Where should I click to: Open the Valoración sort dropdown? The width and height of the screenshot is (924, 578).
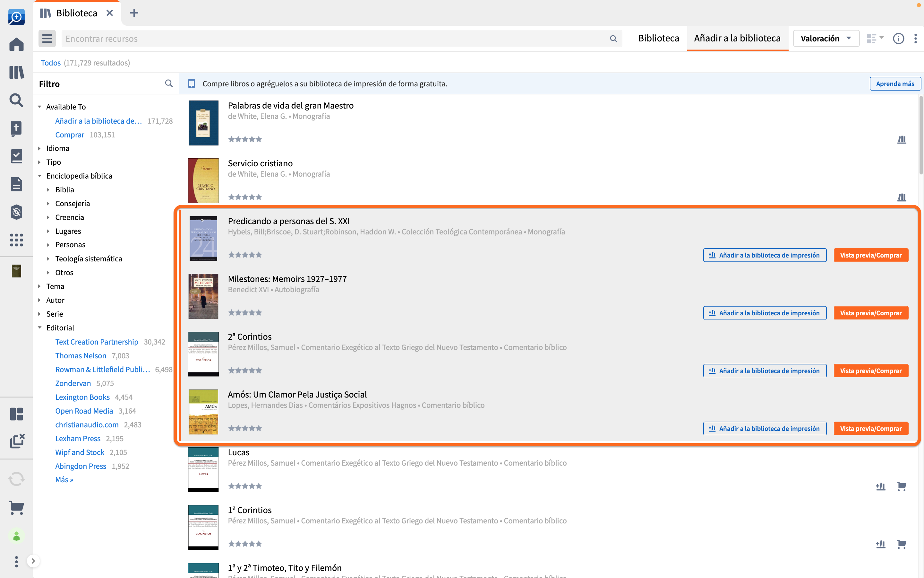[x=826, y=39]
